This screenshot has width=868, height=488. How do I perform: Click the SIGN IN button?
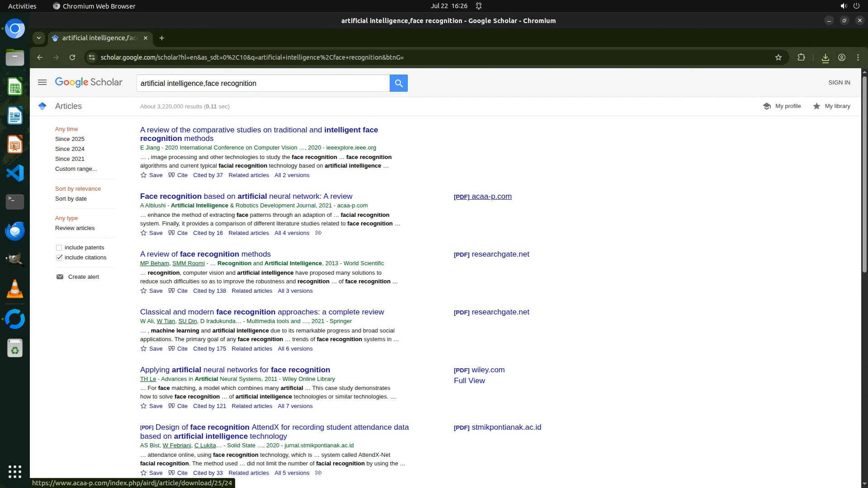pyautogui.click(x=839, y=82)
